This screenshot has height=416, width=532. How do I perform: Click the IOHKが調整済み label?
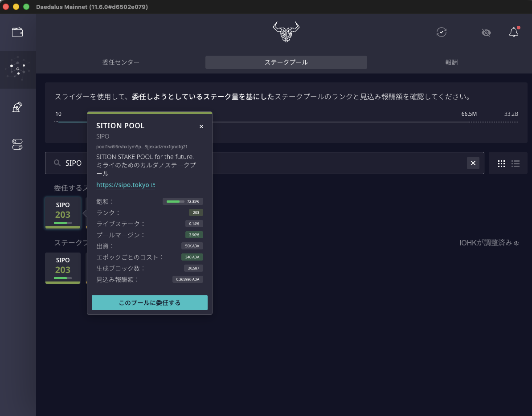coord(486,243)
